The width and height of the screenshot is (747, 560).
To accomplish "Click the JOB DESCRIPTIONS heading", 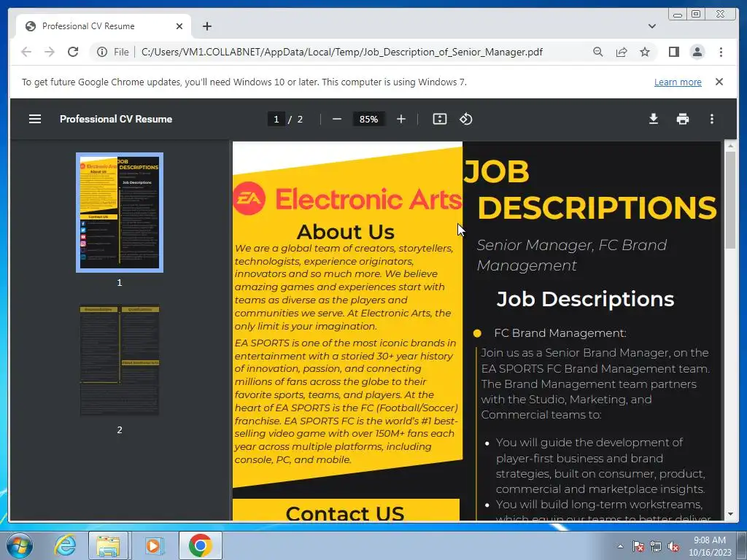I will tap(589, 190).
